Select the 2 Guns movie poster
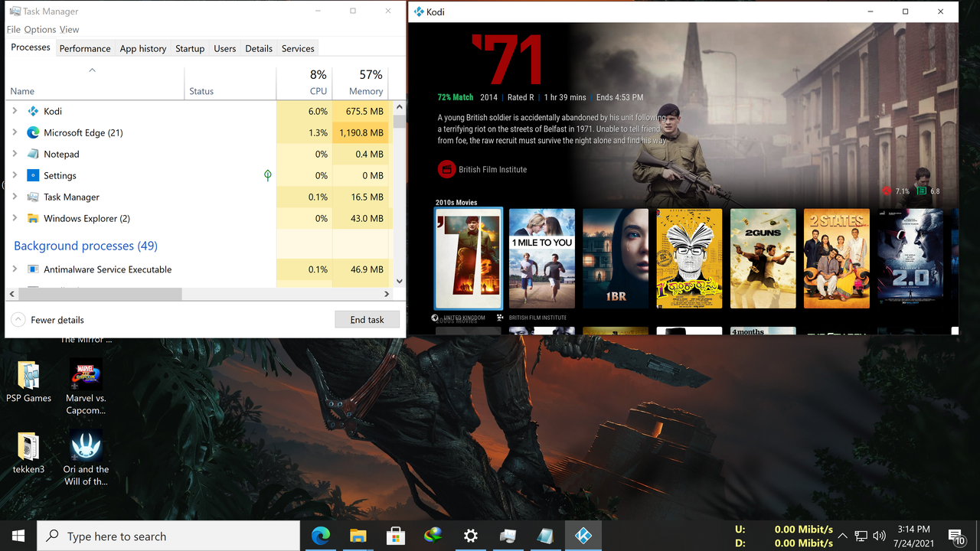Image resolution: width=980 pixels, height=551 pixels. [763, 259]
